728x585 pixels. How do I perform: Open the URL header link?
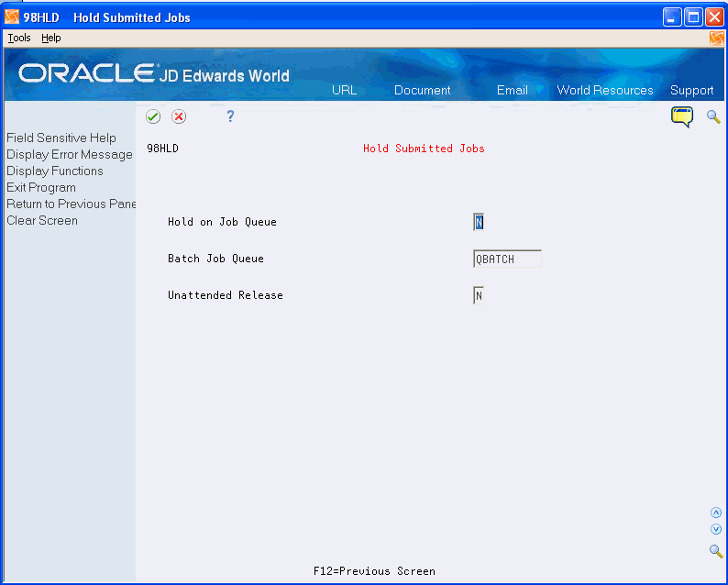[x=344, y=90]
